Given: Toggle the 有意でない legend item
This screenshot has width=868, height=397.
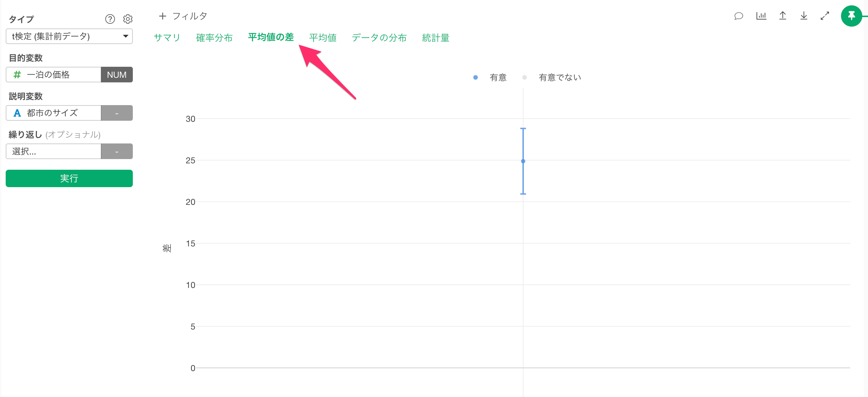Looking at the screenshot, I should click(x=552, y=77).
